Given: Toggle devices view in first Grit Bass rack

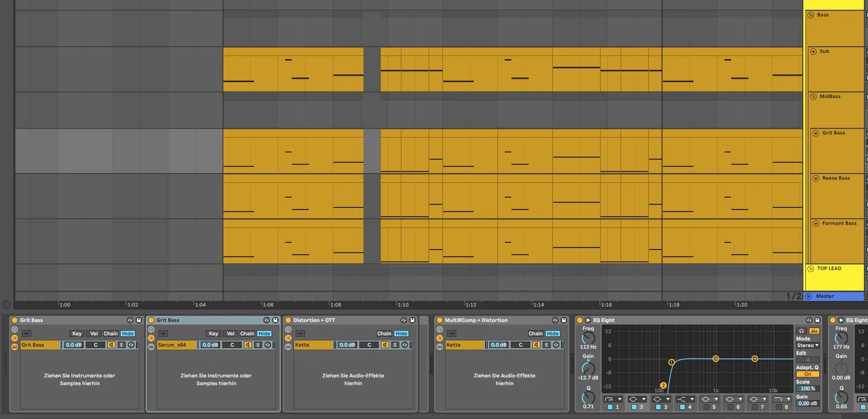Looking at the screenshot, I should click(x=14, y=347).
